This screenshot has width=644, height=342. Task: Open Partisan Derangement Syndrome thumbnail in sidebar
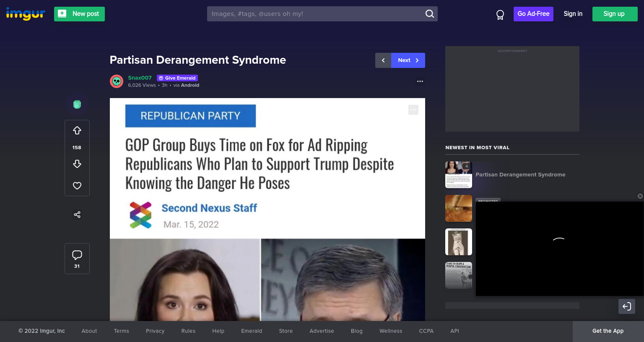tap(459, 175)
